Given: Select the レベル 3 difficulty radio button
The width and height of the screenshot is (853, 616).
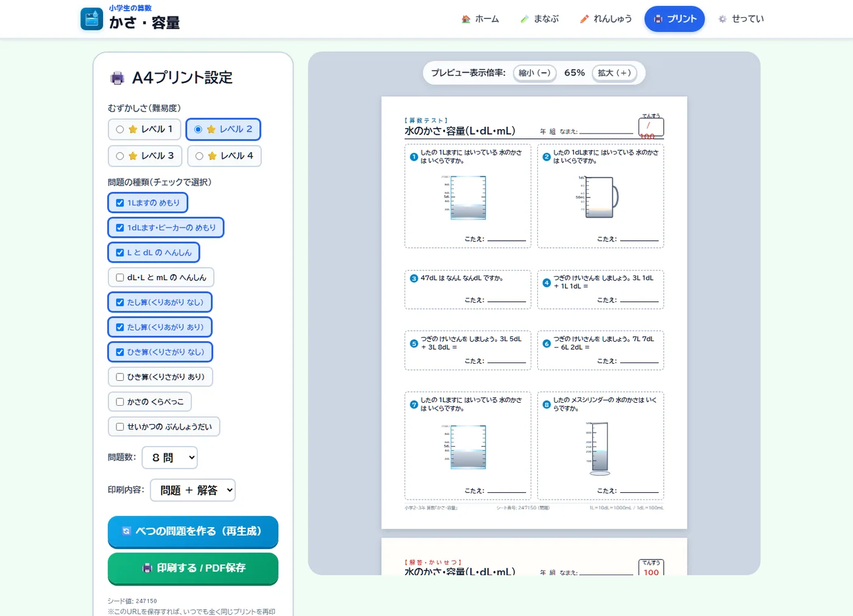Looking at the screenshot, I should (120, 156).
